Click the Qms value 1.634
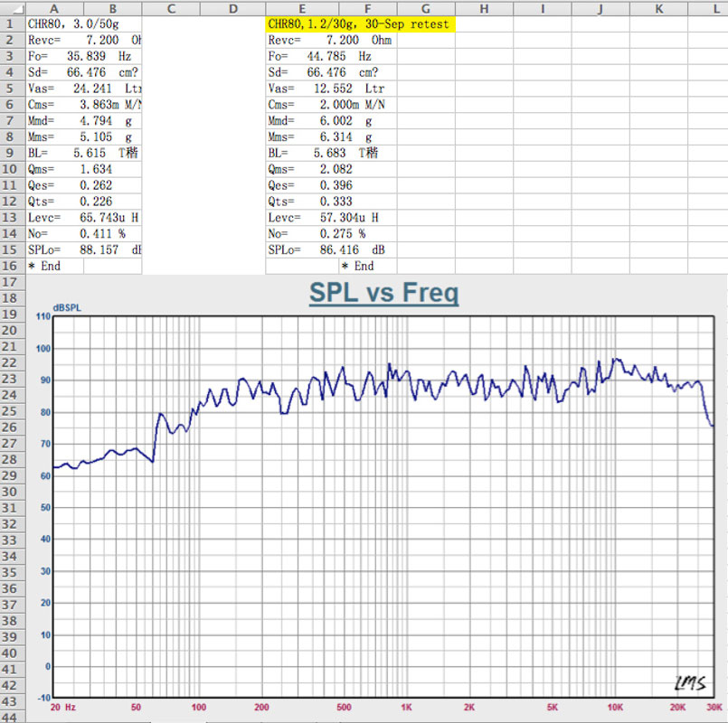This screenshot has height=723, width=728. [96, 169]
